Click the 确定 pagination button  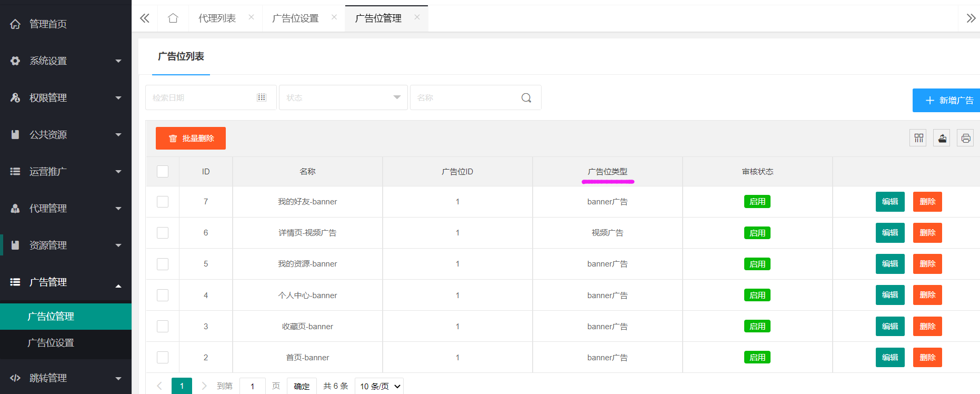(302, 386)
